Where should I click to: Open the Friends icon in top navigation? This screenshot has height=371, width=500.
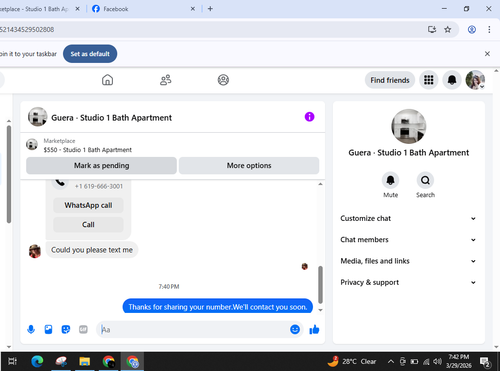click(x=166, y=80)
